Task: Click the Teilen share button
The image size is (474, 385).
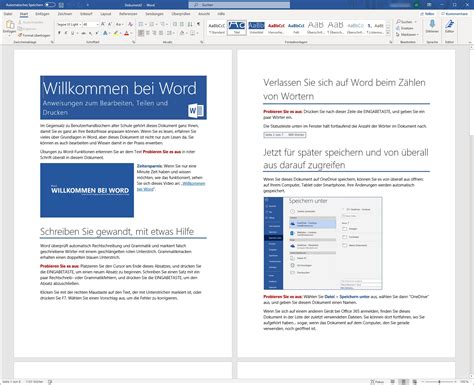Action: point(427,14)
